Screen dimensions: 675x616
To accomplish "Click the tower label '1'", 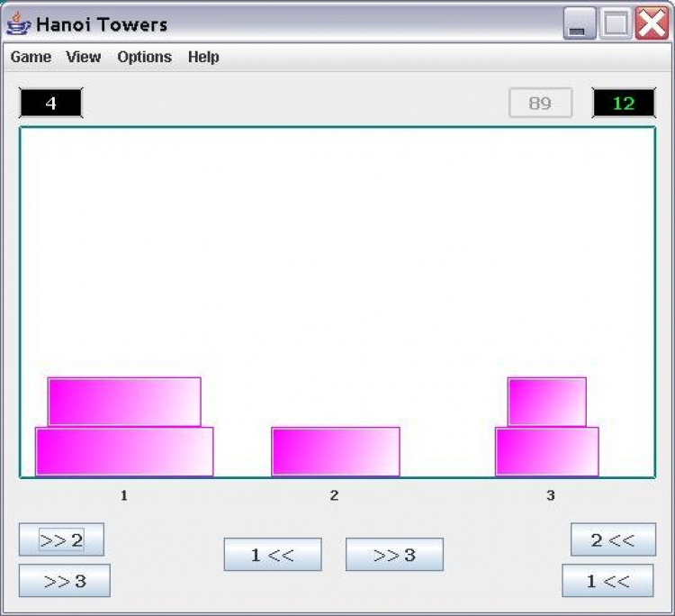I will [x=124, y=495].
